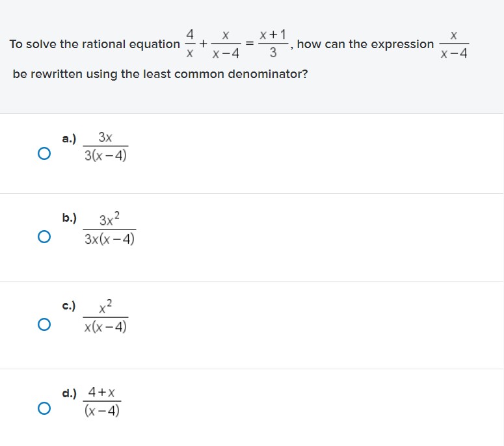Select the fraction 4+x over (x−4)
The image size is (504, 446).
coord(102,401)
